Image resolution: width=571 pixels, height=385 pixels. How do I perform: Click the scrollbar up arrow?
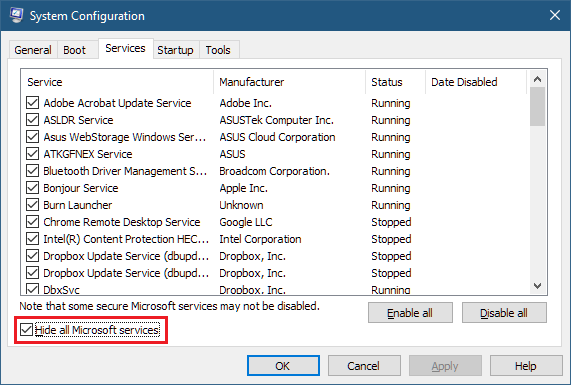pyautogui.click(x=537, y=79)
